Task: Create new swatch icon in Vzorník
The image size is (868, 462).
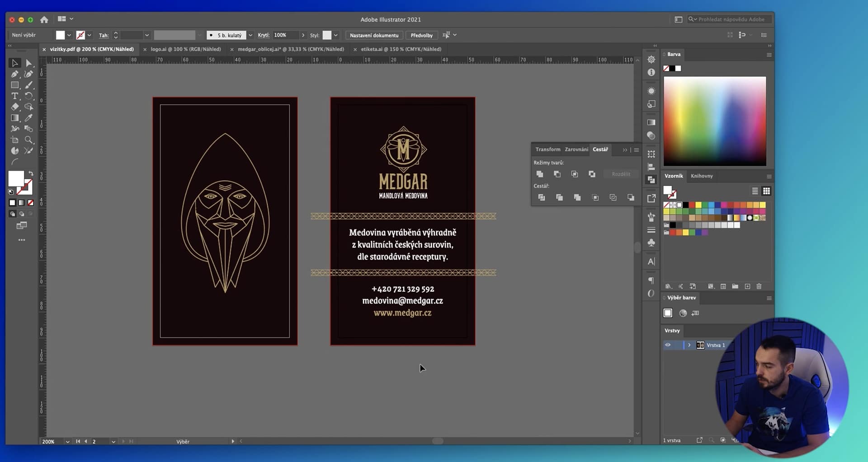Action: [x=747, y=286]
